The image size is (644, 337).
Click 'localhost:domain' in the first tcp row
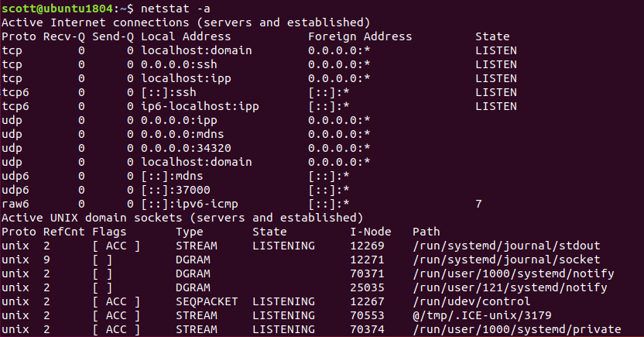tap(197, 50)
